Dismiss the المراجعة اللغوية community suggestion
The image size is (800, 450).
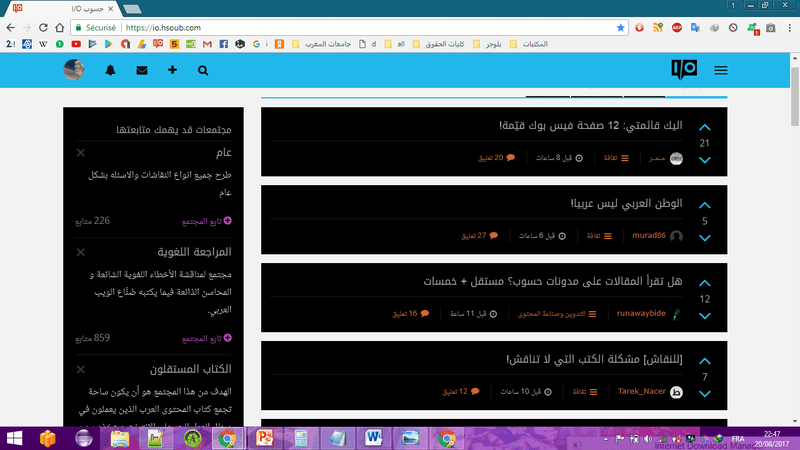[x=81, y=252]
